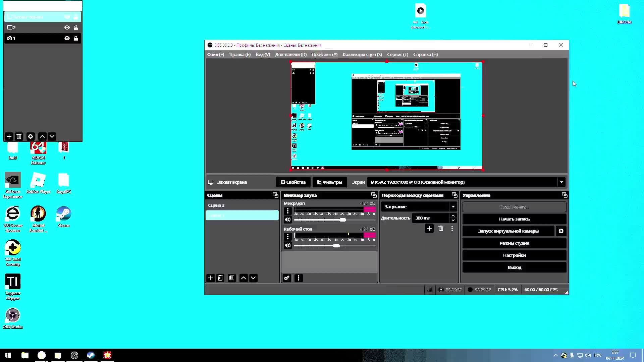Open the Файл menu
The height and width of the screenshot is (362, 644).
215,54
